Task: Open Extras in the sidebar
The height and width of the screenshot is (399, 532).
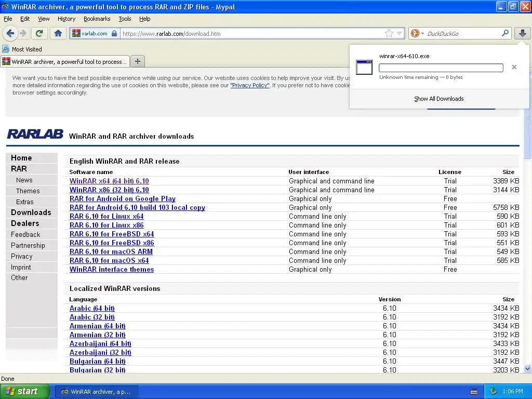Action: [x=25, y=202]
